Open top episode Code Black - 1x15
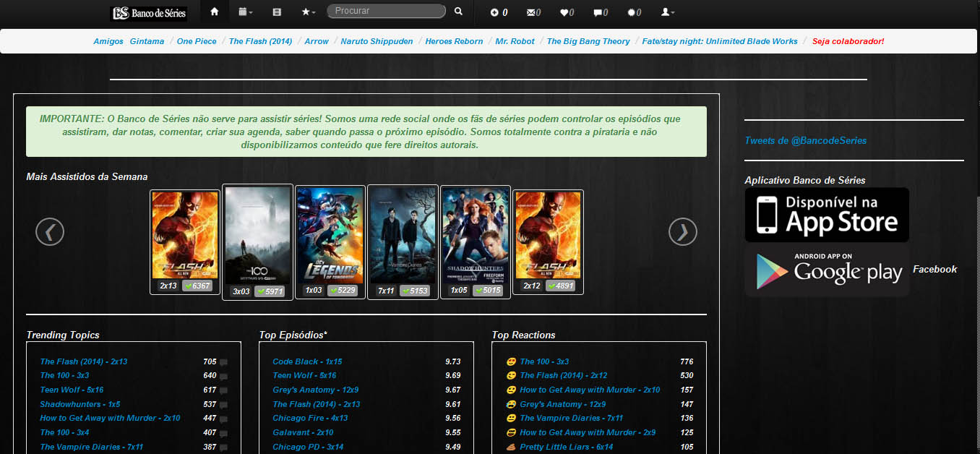Image resolution: width=980 pixels, height=454 pixels. point(307,361)
